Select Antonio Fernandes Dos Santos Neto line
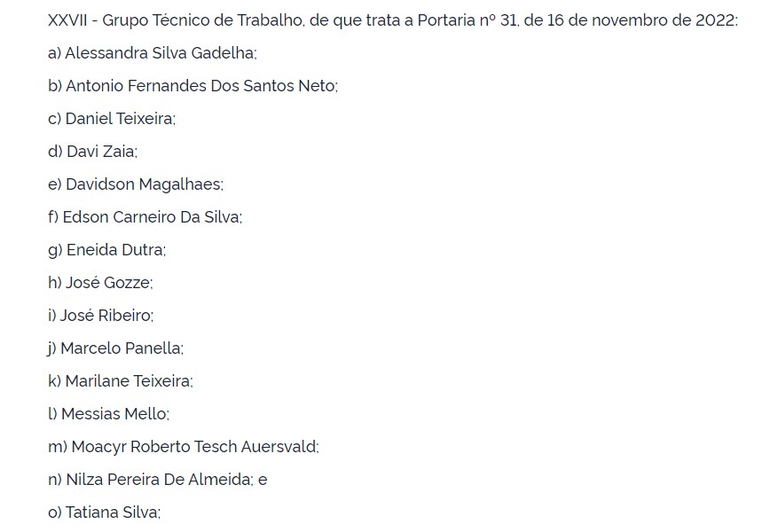This screenshot has height=532, width=778. click(x=193, y=86)
